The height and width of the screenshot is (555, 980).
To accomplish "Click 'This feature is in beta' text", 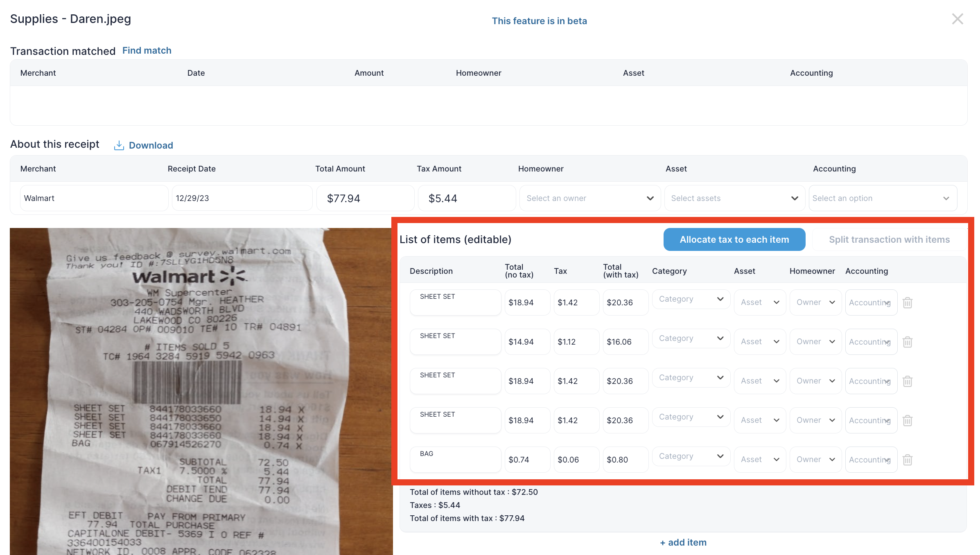I will pyautogui.click(x=539, y=21).
